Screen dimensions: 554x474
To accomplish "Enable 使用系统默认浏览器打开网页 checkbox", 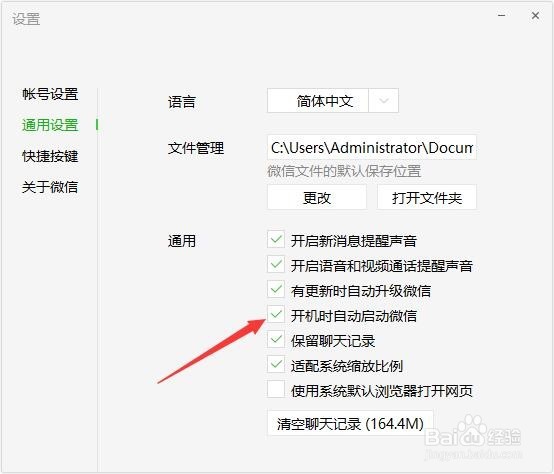I will tap(276, 389).
